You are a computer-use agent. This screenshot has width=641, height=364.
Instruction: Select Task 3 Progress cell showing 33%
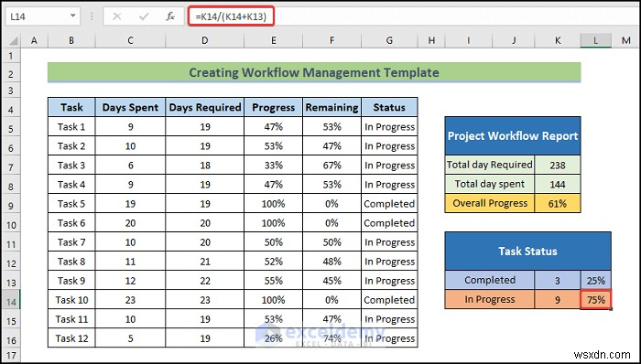273,166
